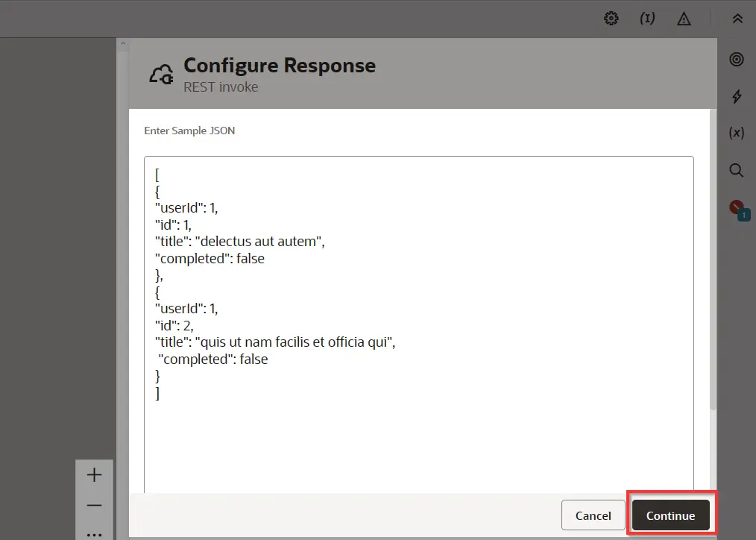756x540 pixels.
Task: Click the "Enter Sample JSON" label
Action: (189, 131)
